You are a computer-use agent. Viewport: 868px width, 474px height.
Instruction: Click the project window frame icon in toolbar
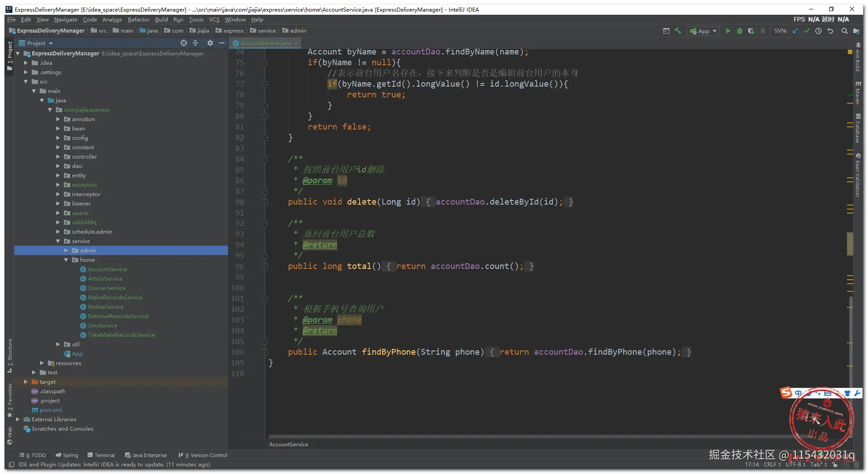[666, 31]
